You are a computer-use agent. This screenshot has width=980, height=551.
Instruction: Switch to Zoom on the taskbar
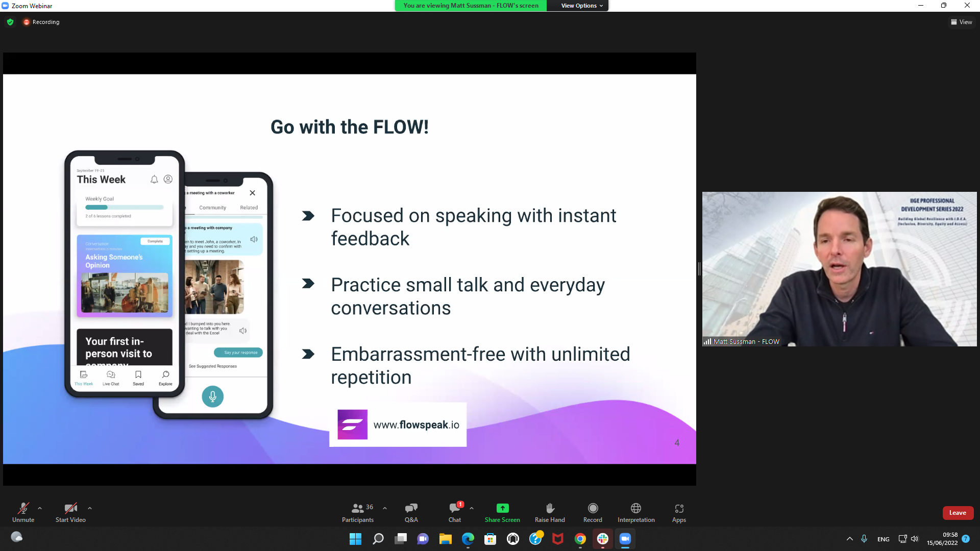[x=625, y=539]
